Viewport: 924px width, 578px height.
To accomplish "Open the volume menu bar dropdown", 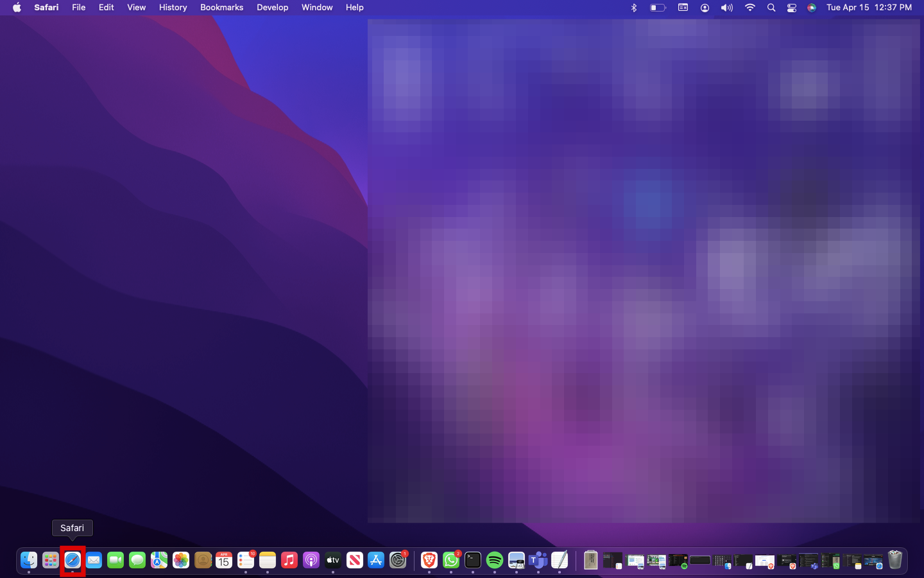I will point(726,8).
